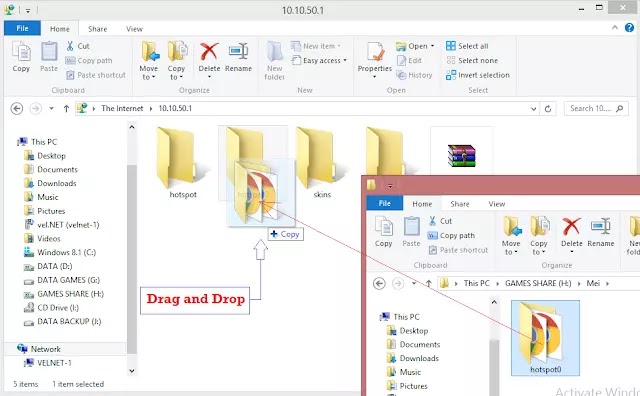640x396 pixels.
Task: Expand address bar history dropdown
Action: (533, 109)
